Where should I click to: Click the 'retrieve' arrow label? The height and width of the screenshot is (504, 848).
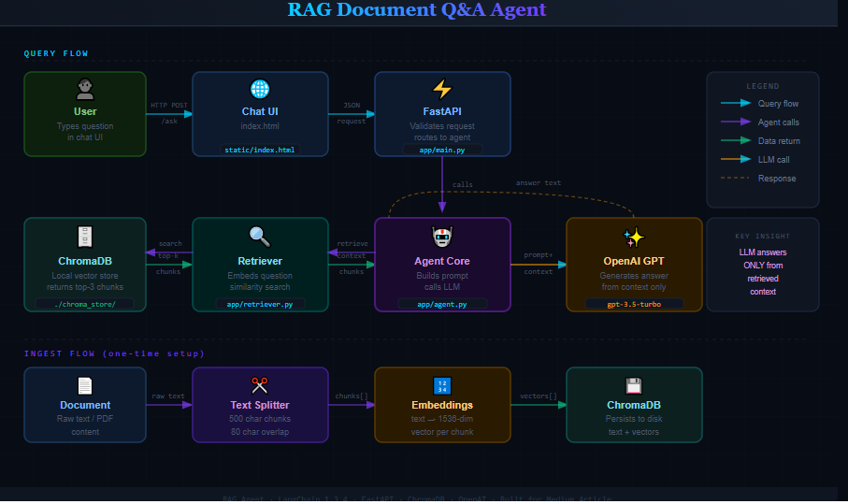coord(352,244)
